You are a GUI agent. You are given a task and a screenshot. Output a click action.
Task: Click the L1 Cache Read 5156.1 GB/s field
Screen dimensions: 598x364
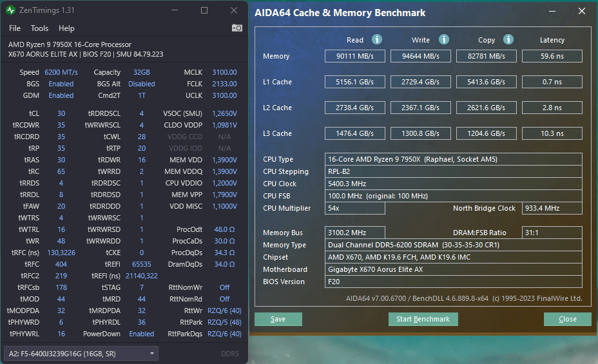point(354,82)
